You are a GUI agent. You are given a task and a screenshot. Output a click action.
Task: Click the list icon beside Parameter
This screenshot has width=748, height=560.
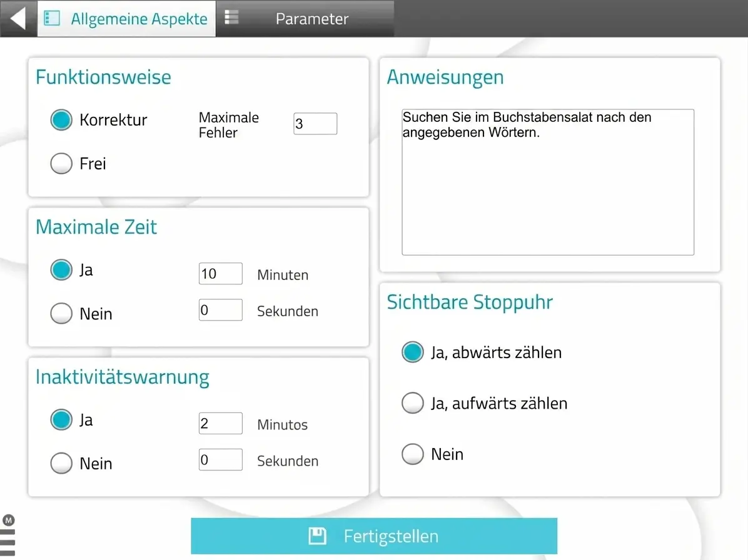click(231, 17)
